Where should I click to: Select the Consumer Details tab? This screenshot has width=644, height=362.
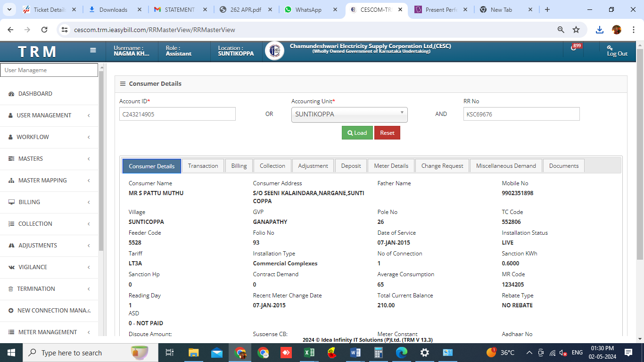click(x=152, y=166)
